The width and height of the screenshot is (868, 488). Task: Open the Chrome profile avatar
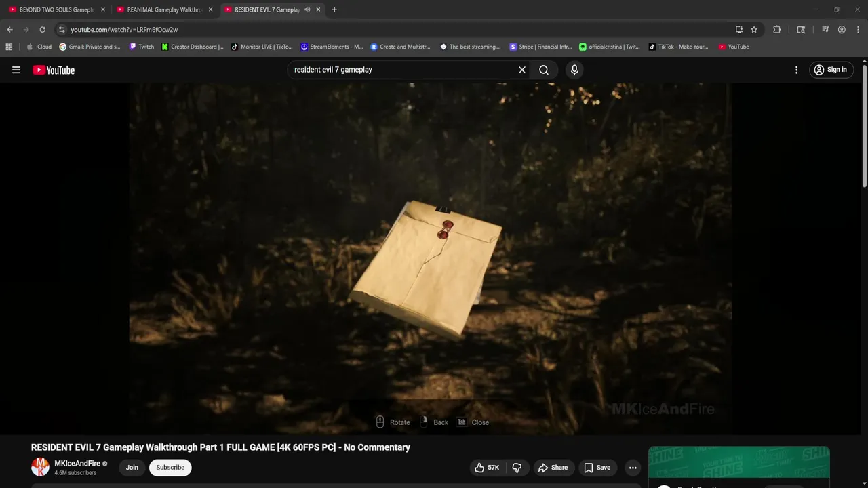842,30
